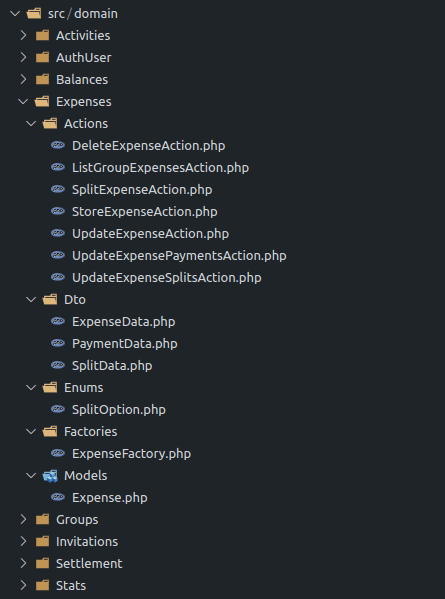Open UpdateExpenseAction.php file name
The image size is (445, 599).
(x=150, y=234)
